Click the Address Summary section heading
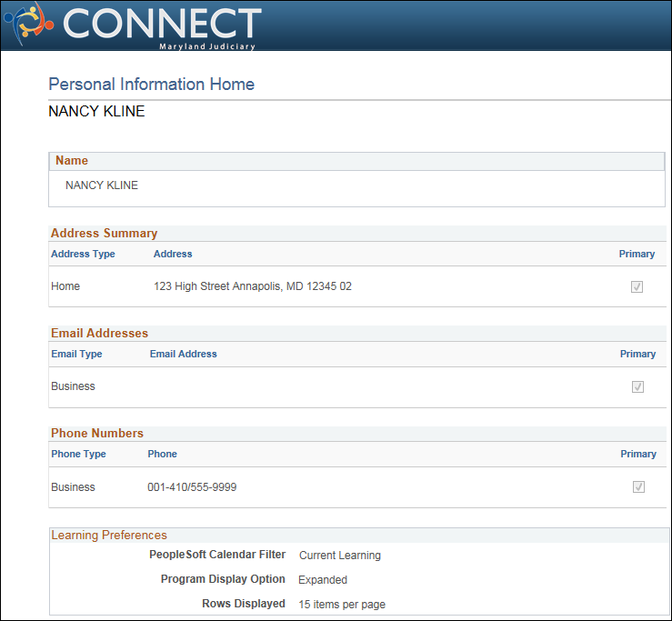672x621 pixels. pyautogui.click(x=105, y=233)
